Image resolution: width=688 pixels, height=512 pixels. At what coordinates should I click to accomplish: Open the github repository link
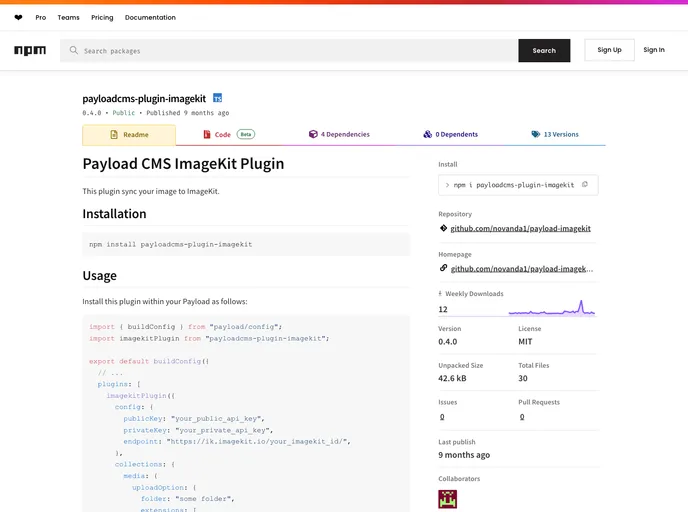[520, 228]
